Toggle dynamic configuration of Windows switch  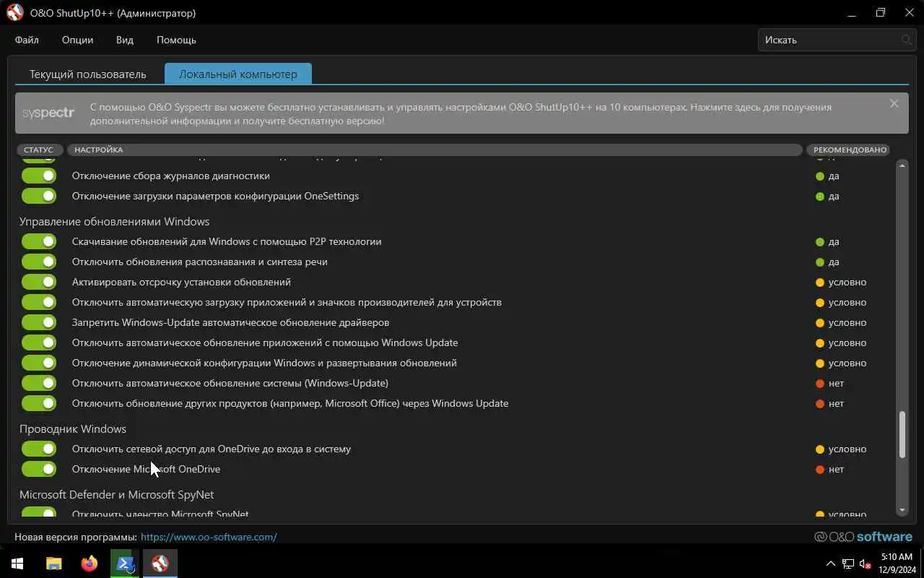(x=39, y=363)
